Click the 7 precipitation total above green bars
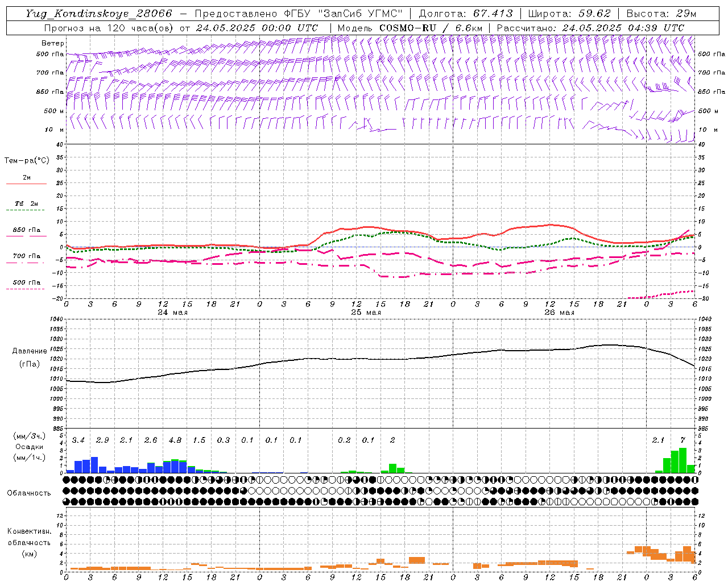 682,440
